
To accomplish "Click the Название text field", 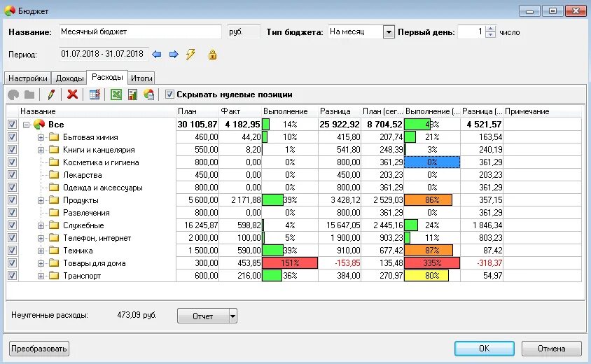I will (140, 32).
